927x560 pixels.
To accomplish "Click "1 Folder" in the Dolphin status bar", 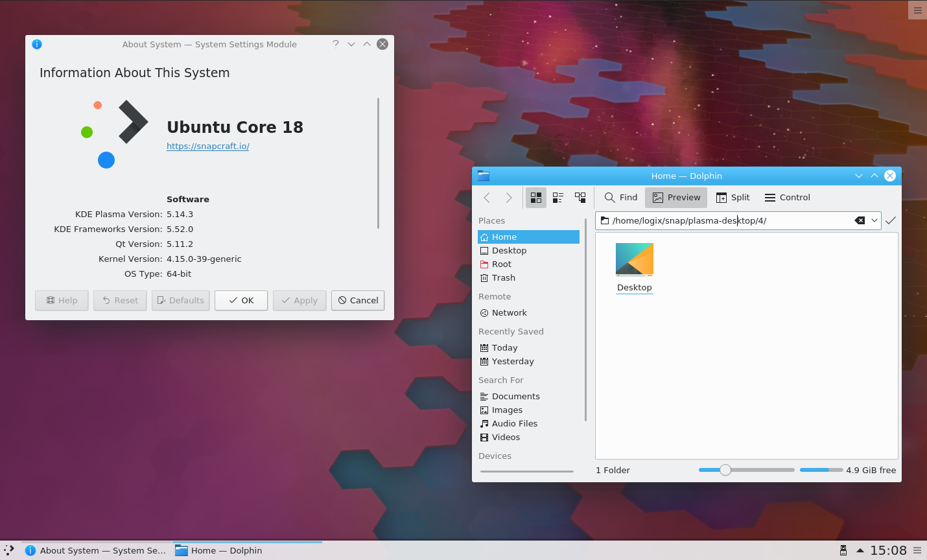I will (613, 471).
